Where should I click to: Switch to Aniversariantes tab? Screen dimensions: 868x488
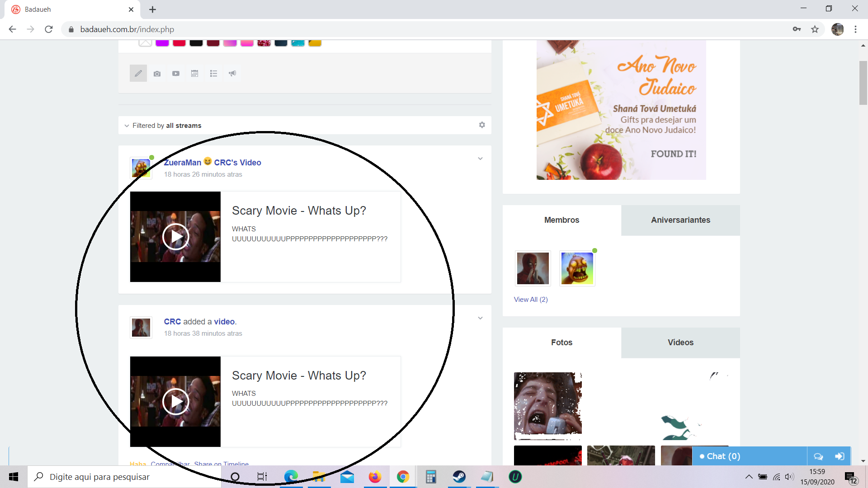[x=680, y=220]
